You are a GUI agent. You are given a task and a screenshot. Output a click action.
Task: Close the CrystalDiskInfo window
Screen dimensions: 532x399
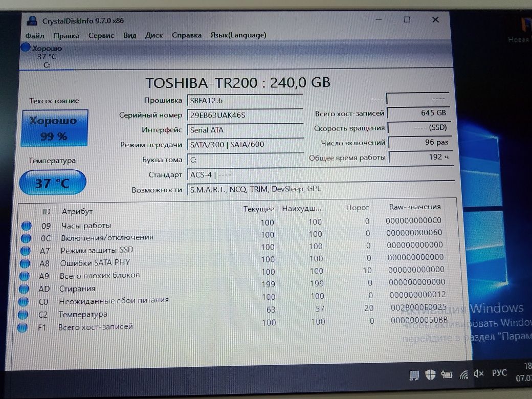click(436, 19)
